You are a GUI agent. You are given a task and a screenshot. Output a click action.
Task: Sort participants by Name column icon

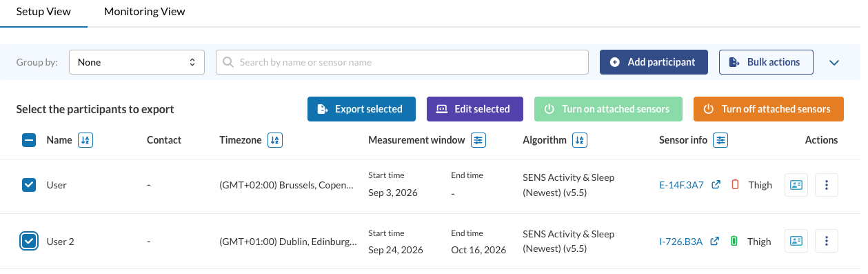(x=85, y=140)
